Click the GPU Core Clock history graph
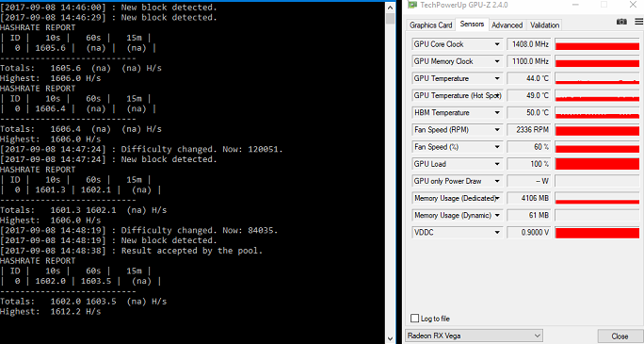The width and height of the screenshot is (644, 344). (597, 44)
